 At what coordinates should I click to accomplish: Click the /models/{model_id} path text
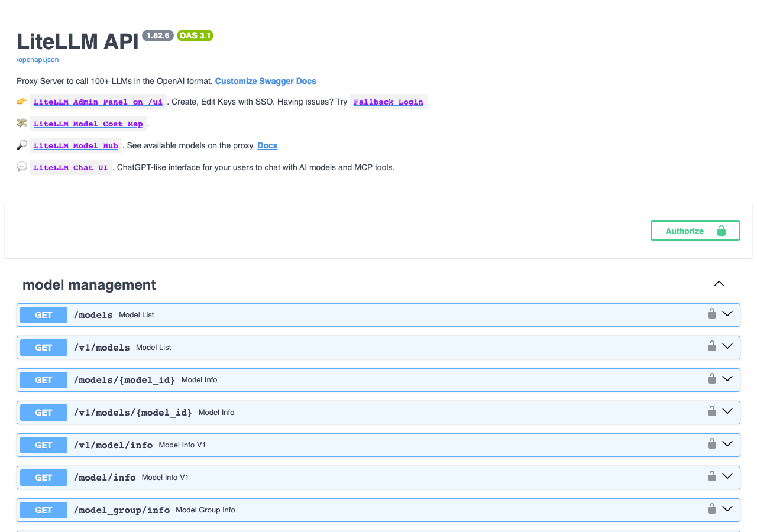click(x=125, y=380)
